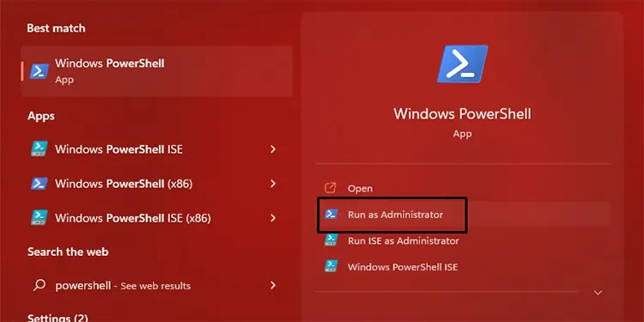Click the Best match heading

(x=56, y=28)
